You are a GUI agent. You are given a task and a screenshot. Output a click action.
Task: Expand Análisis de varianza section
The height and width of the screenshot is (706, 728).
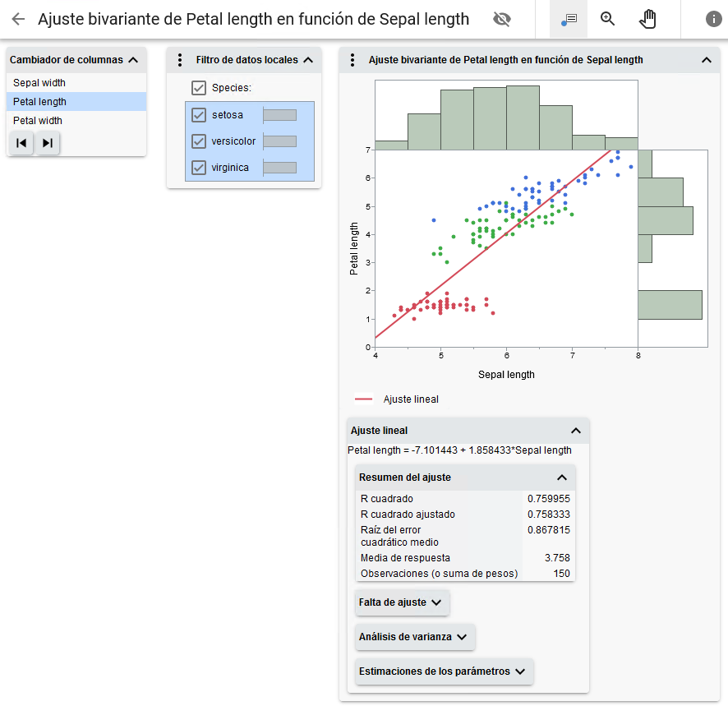pos(414,637)
